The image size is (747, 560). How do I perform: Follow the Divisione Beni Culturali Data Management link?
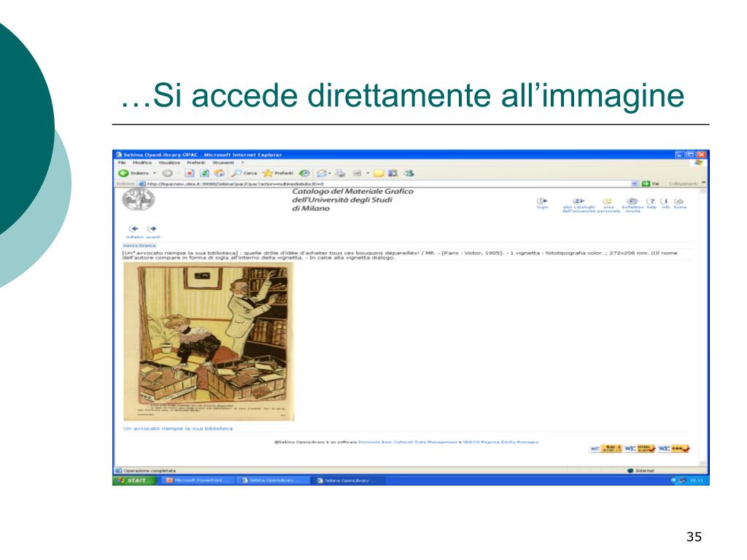click(407, 443)
